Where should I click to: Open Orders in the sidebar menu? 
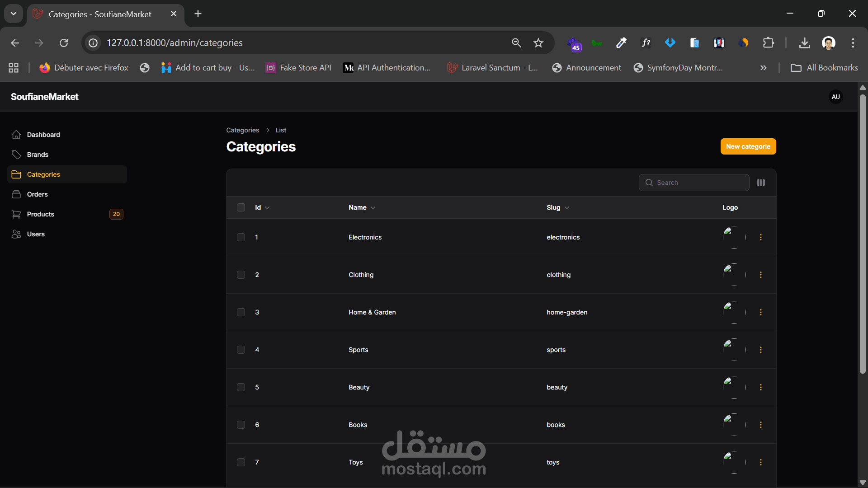37,194
